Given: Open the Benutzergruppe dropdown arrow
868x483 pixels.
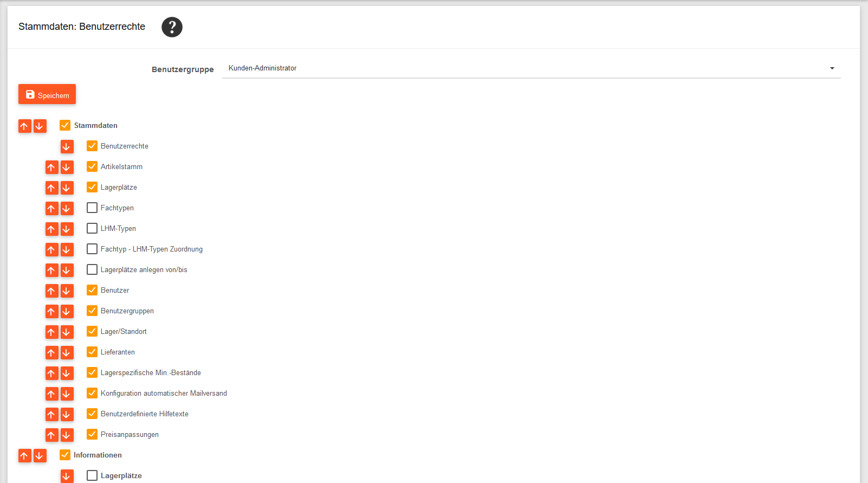Looking at the screenshot, I should (832, 68).
